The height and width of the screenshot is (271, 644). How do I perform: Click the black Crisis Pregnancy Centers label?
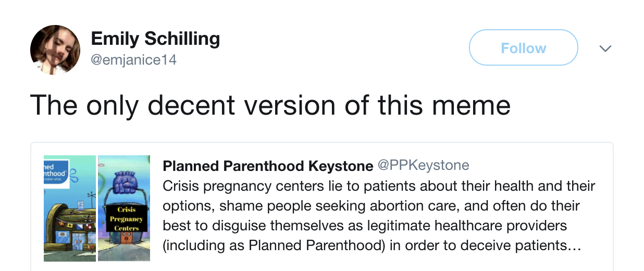pos(127,219)
